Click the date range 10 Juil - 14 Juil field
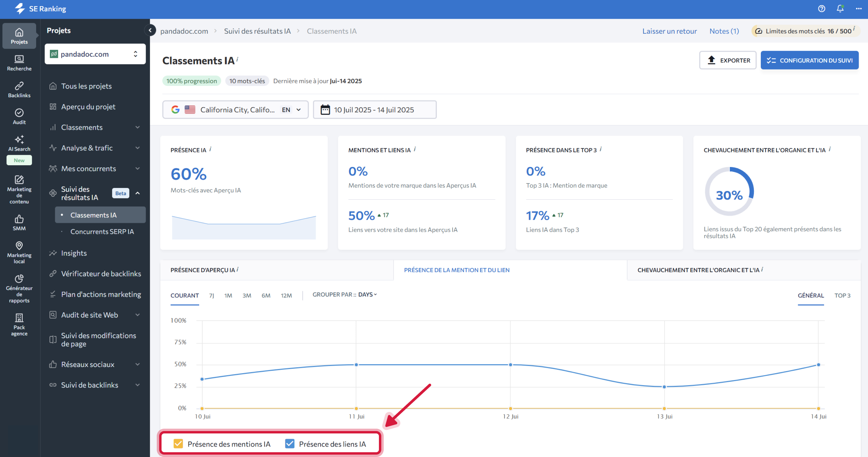868x457 pixels. pos(375,110)
